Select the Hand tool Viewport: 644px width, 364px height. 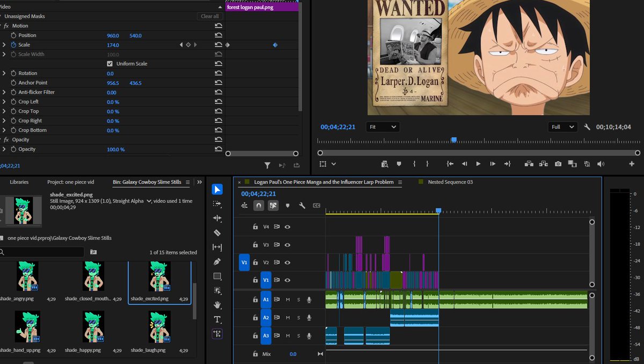217,304
